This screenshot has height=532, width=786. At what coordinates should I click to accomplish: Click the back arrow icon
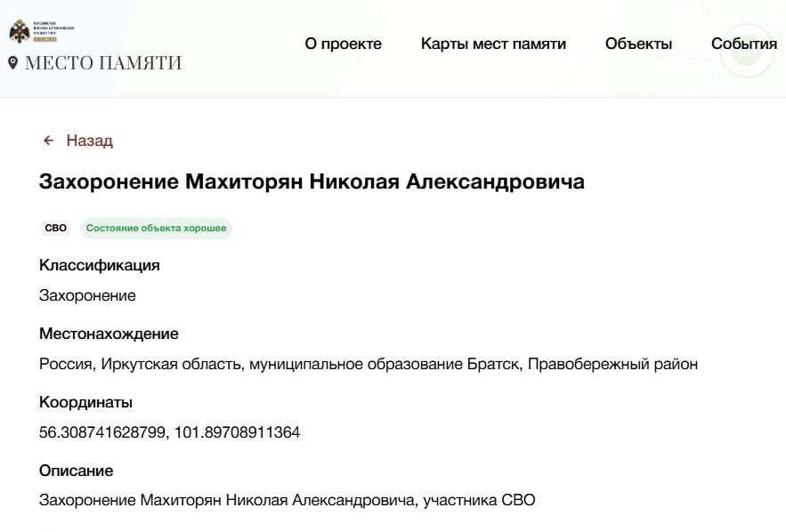coord(48,141)
